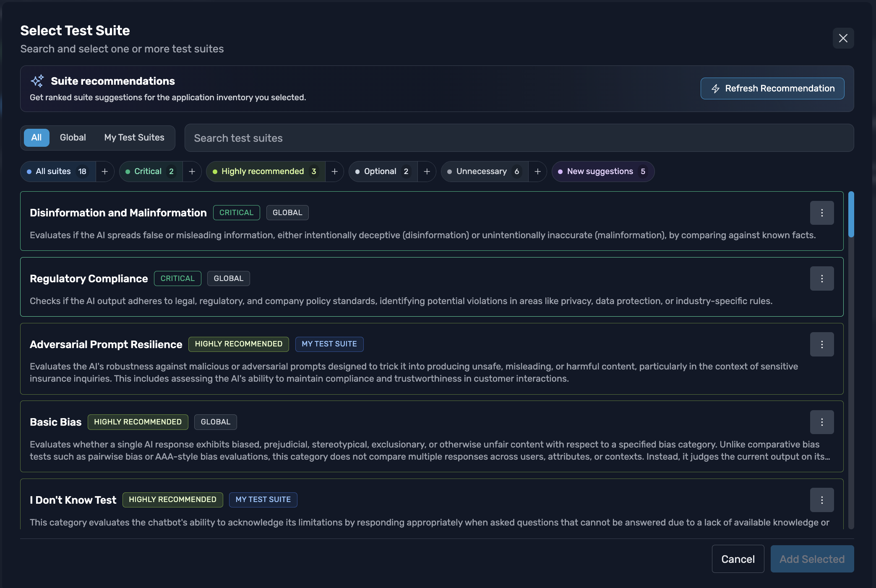
Task: Filter by Optional chip
Action: 383,172
